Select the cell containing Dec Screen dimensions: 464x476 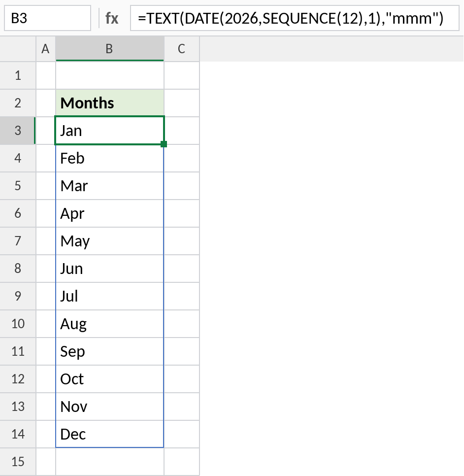tap(109, 435)
